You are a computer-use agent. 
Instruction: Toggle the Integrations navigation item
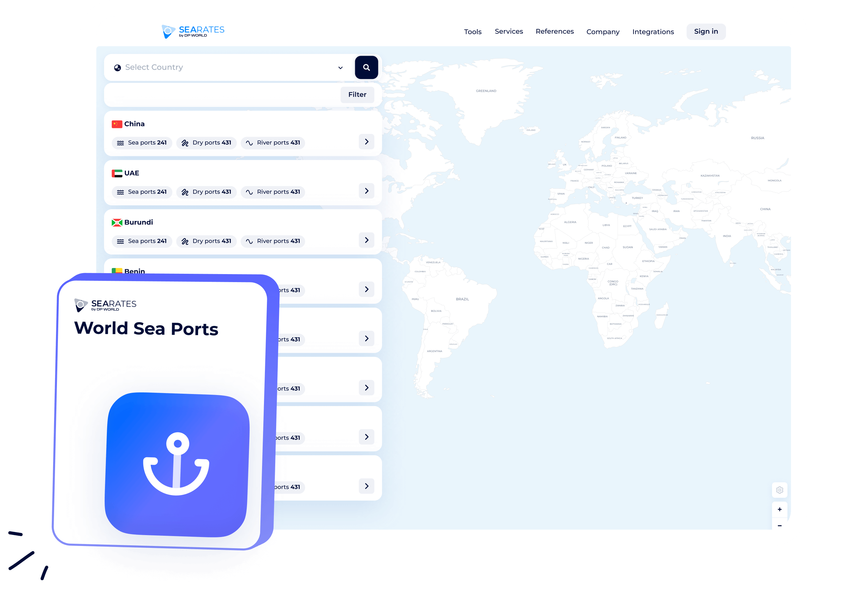[653, 31]
